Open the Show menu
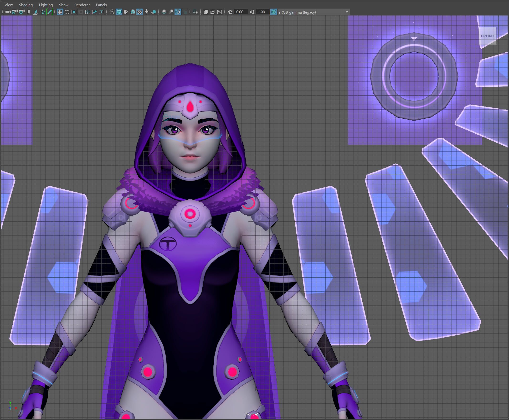This screenshot has width=509, height=420. pos(63,5)
